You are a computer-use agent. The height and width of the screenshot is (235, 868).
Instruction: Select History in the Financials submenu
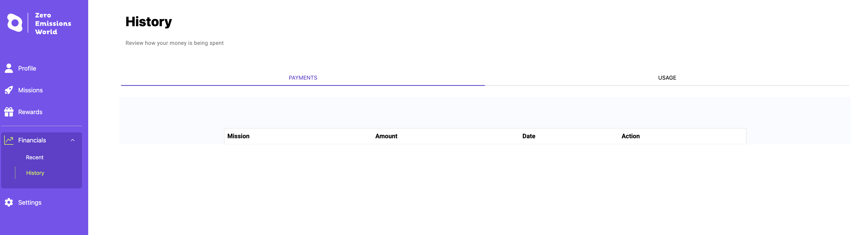click(35, 173)
